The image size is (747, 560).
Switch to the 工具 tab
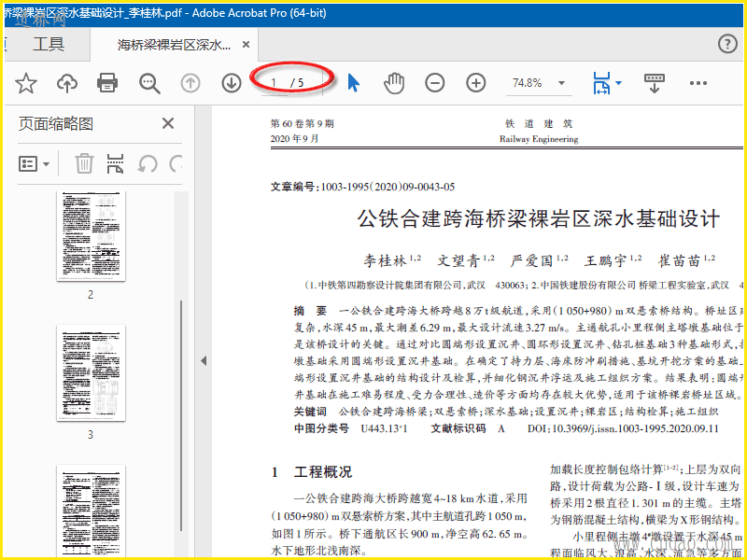click(x=49, y=44)
